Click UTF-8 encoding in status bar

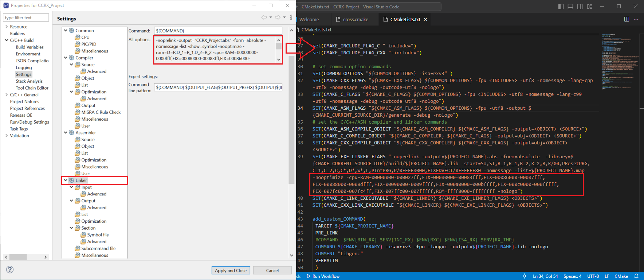pyautogui.click(x=593, y=276)
